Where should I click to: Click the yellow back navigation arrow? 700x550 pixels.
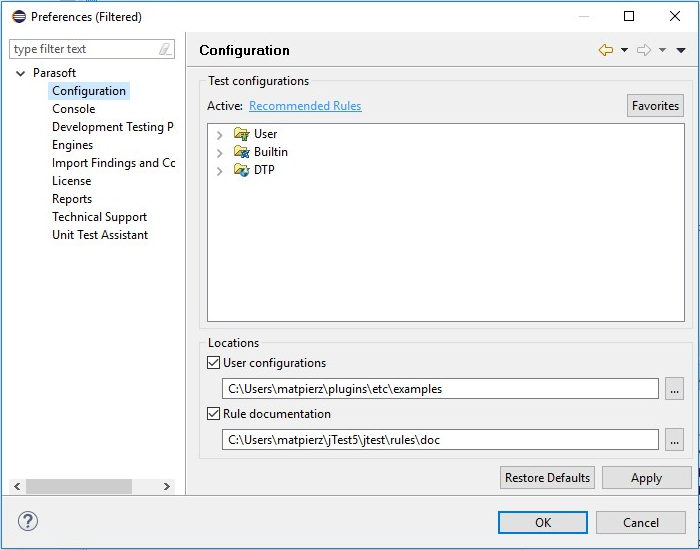click(606, 50)
